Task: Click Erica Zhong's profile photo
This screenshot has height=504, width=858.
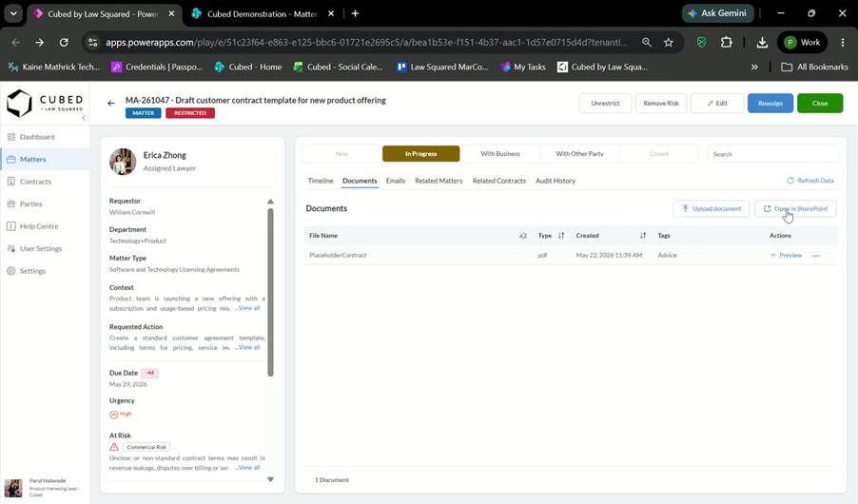Action: click(x=123, y=162)
